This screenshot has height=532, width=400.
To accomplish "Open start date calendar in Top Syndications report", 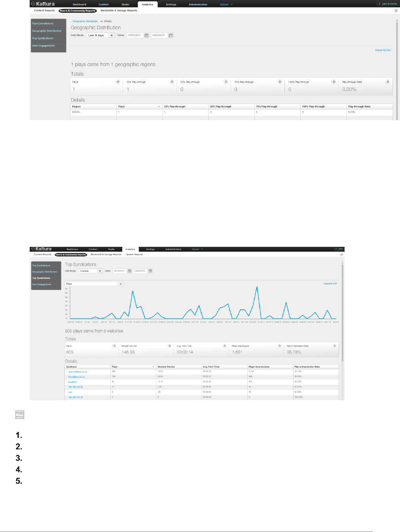I will [x=129, y=271].
